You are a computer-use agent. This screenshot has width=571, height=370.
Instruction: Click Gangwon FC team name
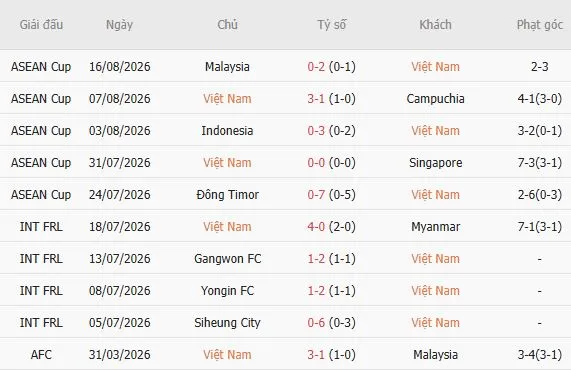tap(228, 259)
